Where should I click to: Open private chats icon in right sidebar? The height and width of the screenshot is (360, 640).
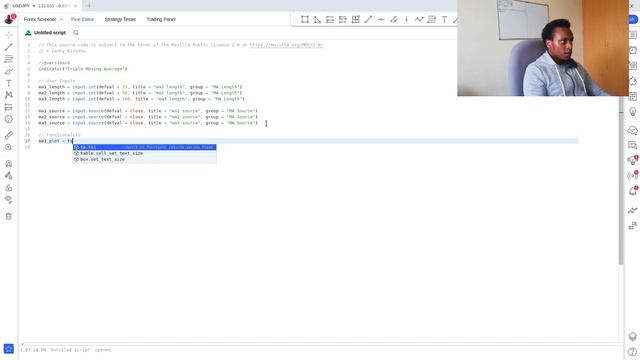[x=633, y=145]
